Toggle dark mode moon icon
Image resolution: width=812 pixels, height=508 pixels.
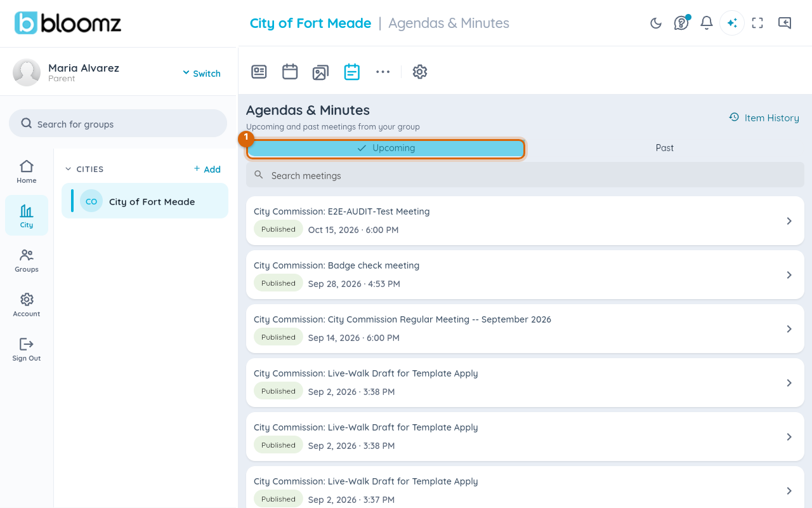click(656, 23)
